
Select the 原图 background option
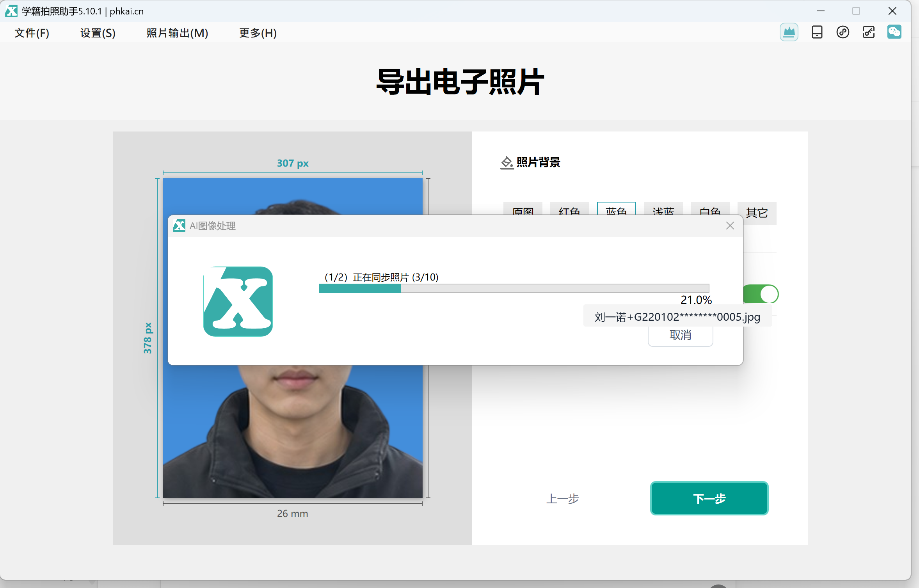pyautogui.click(x=523, y=209)
